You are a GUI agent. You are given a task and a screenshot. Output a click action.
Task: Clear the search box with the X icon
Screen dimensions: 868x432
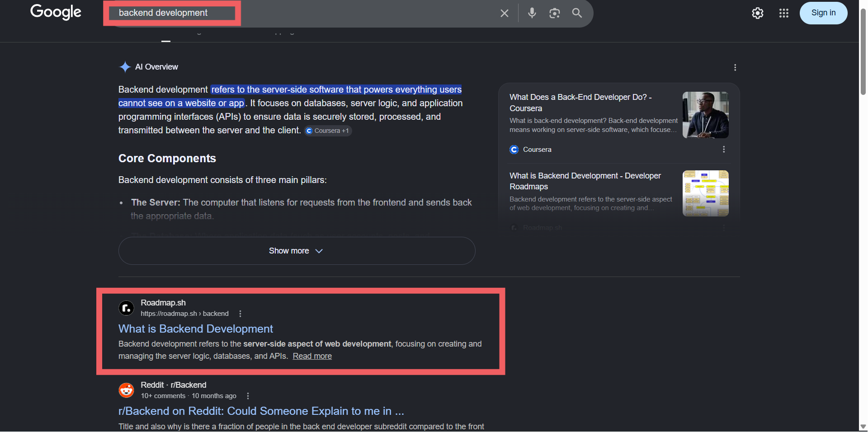(505, 13)
